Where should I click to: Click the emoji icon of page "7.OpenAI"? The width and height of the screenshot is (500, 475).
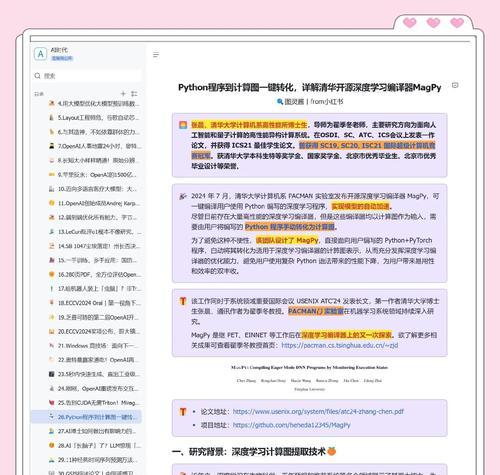pyautogui.click(x=52, y=146)
